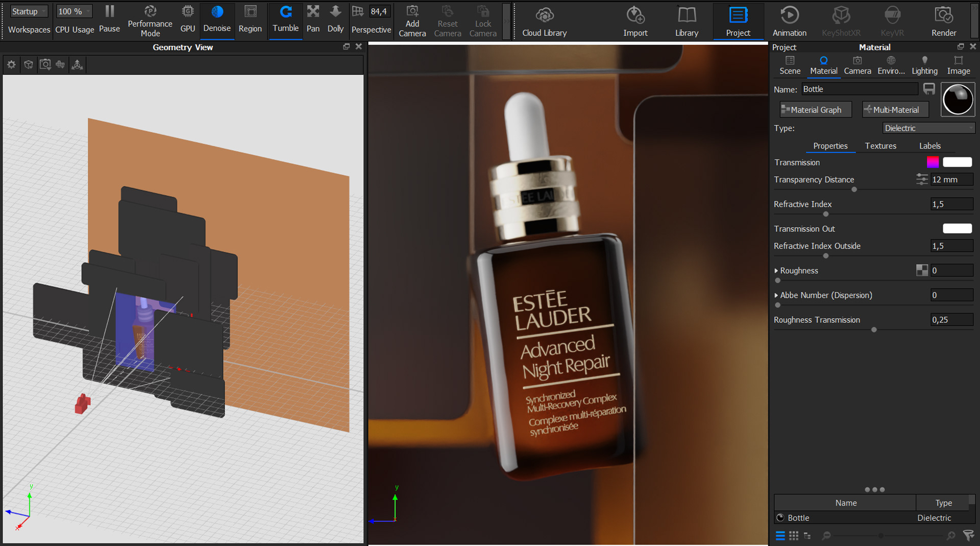Open the Transmission Out color swatch

pyautogui.click(x=957, y=228)
